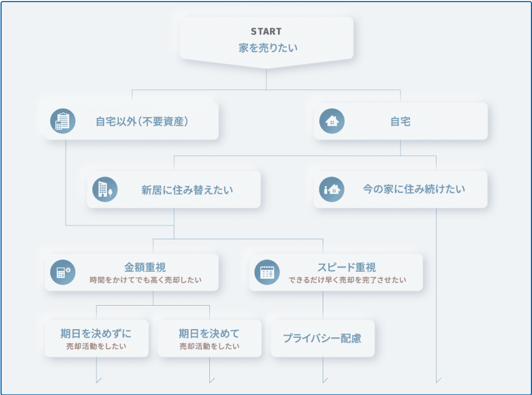
Task: Choose the 自宅以外(不要資産) label
Action: (x=142, y=121)
